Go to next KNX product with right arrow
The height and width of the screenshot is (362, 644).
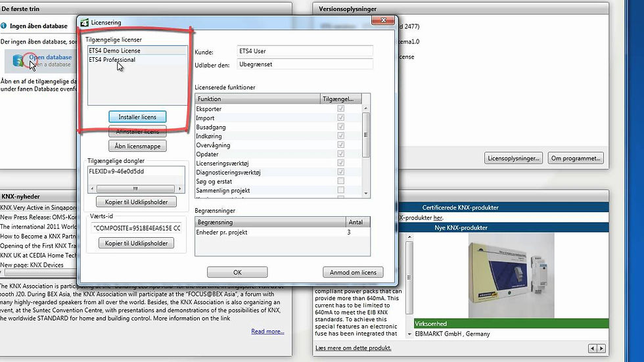pos(601,348)
